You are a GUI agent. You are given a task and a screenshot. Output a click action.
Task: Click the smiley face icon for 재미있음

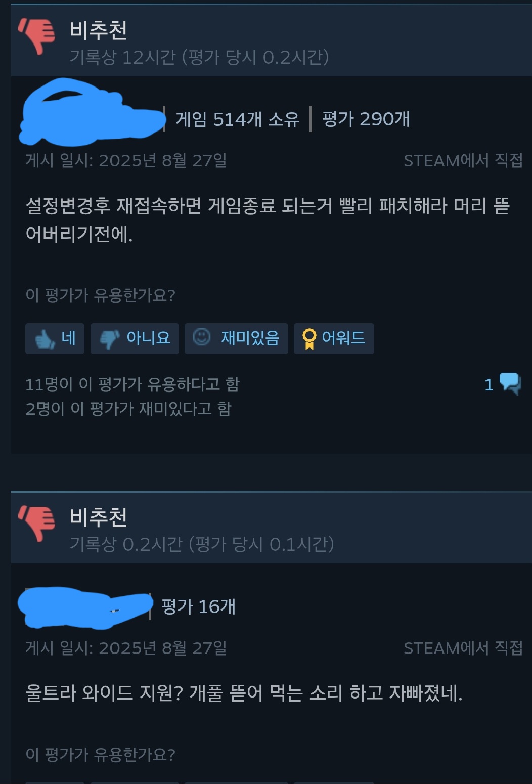202,337
